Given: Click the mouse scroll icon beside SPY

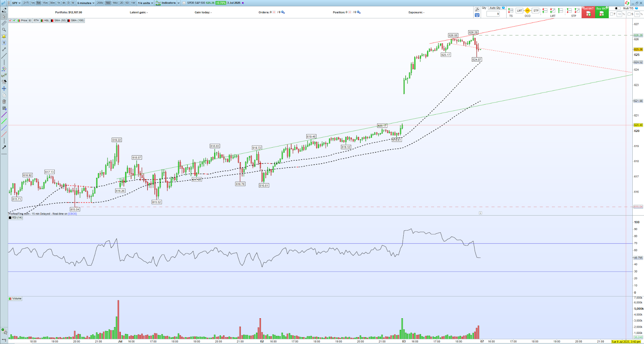Looking at the screenshot, I should pyautogui.click(x=9, y=3).
